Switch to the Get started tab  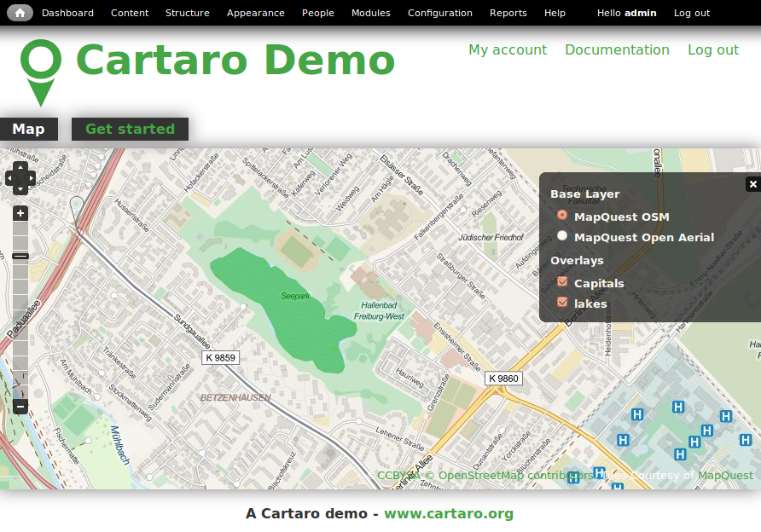tap(130, 129)
